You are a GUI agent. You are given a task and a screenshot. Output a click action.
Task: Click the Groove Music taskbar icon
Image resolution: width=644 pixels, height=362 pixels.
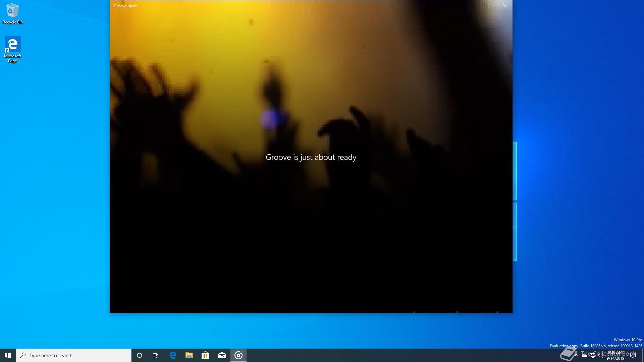point(238,355)
